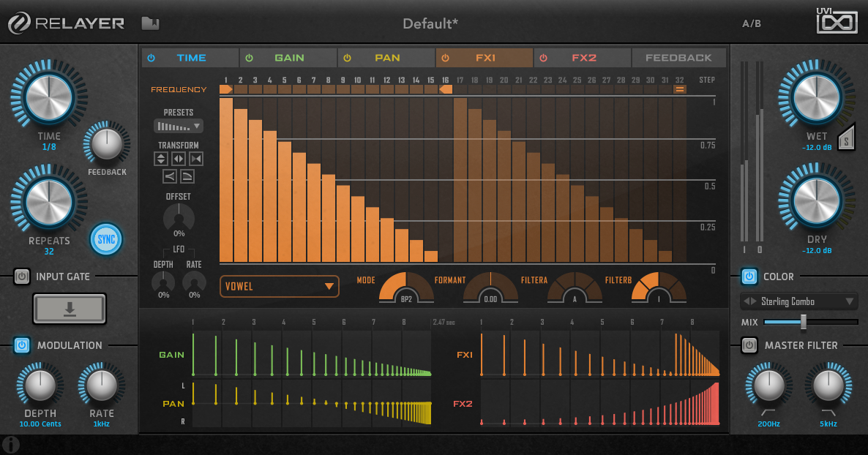
Task: Click the Repeats value 32
Action: (49, 252)
